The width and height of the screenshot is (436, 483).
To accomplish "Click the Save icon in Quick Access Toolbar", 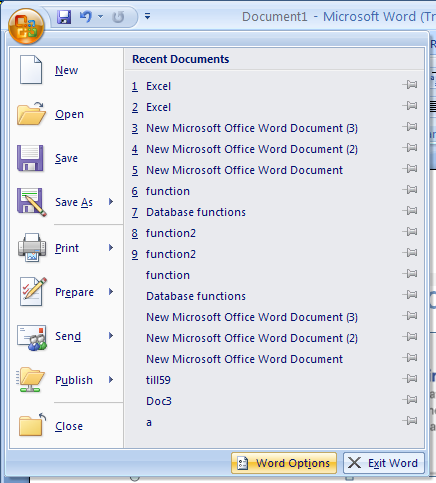I will point(64,16).
